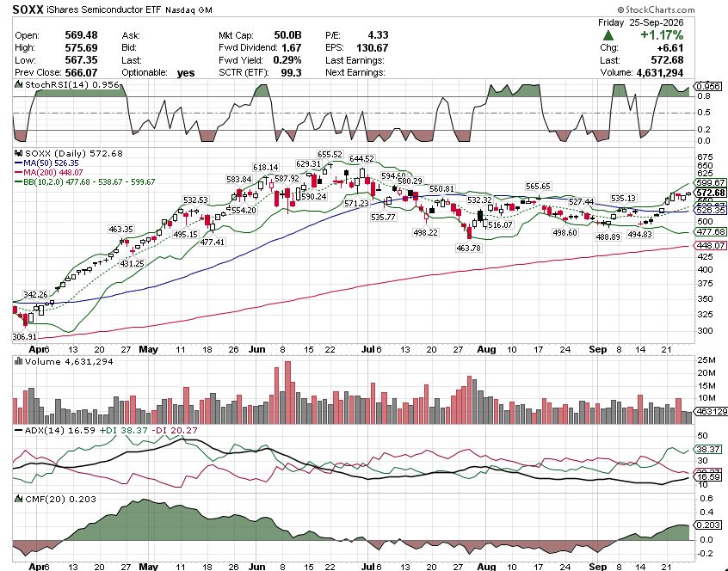Click the 463129 volume axis tag
The image size is (728, 571).
coord(710,411)
